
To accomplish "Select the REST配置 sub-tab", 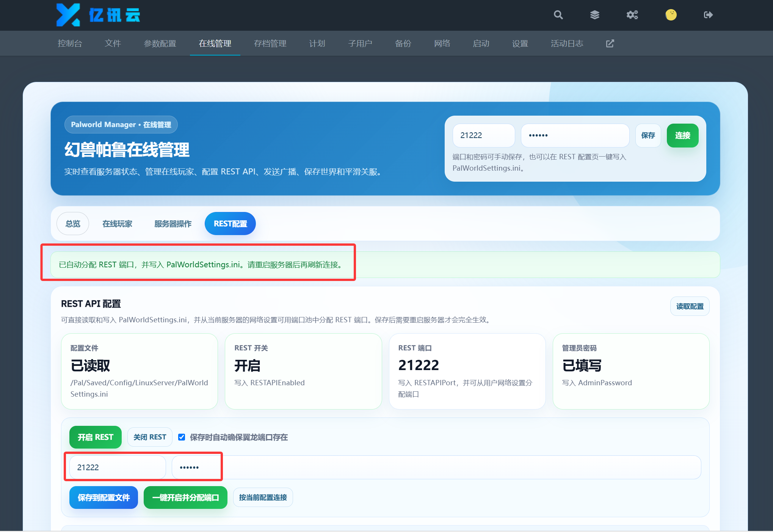I will pyautogui.click(x=230, y=224).
